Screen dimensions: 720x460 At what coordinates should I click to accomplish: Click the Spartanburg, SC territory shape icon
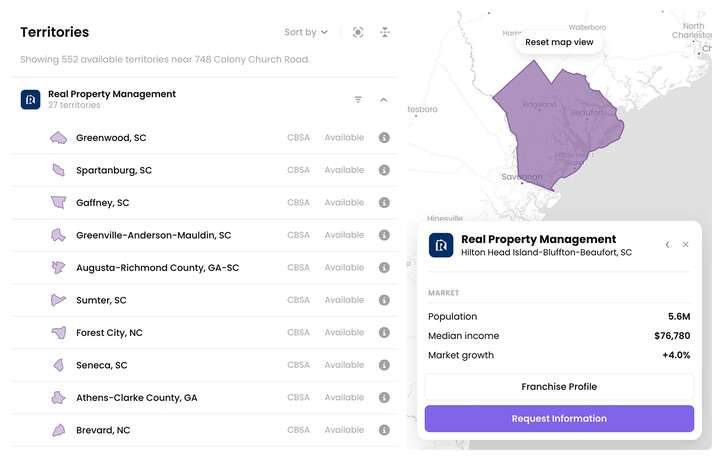coord(58,170)
